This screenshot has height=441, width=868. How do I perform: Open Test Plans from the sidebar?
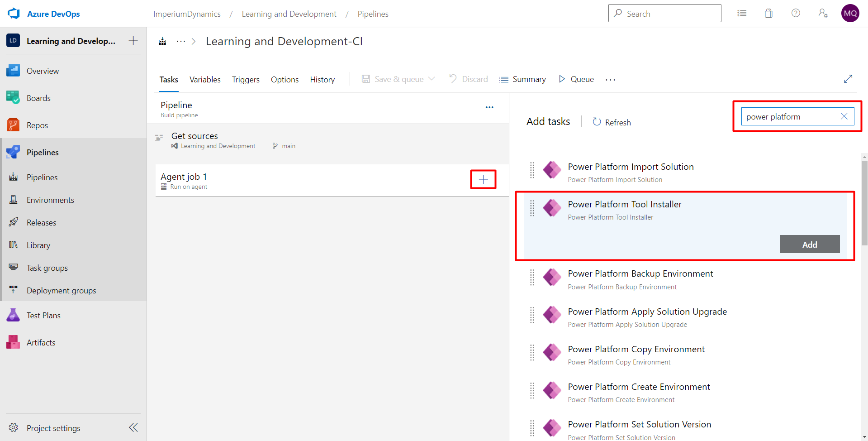point(43,315)
